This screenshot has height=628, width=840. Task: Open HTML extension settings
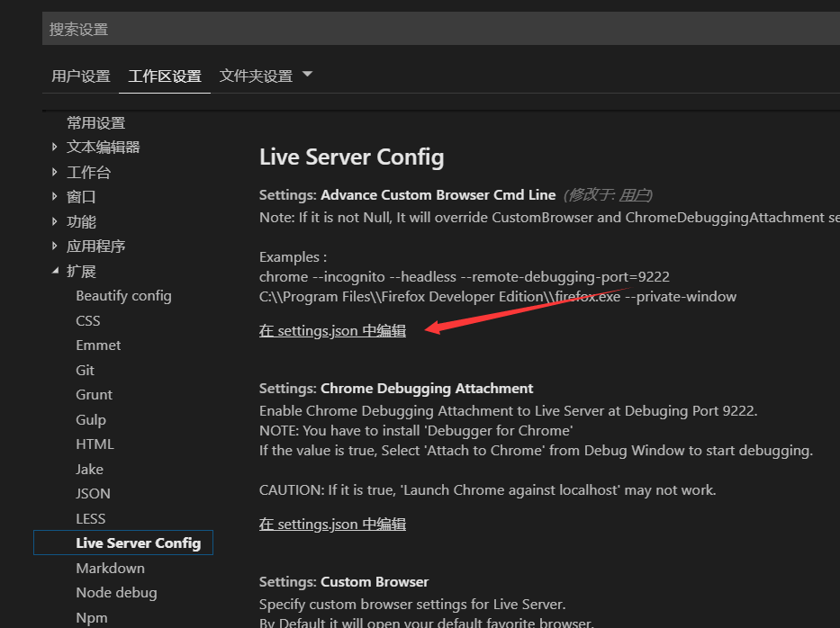pos(95,444)
